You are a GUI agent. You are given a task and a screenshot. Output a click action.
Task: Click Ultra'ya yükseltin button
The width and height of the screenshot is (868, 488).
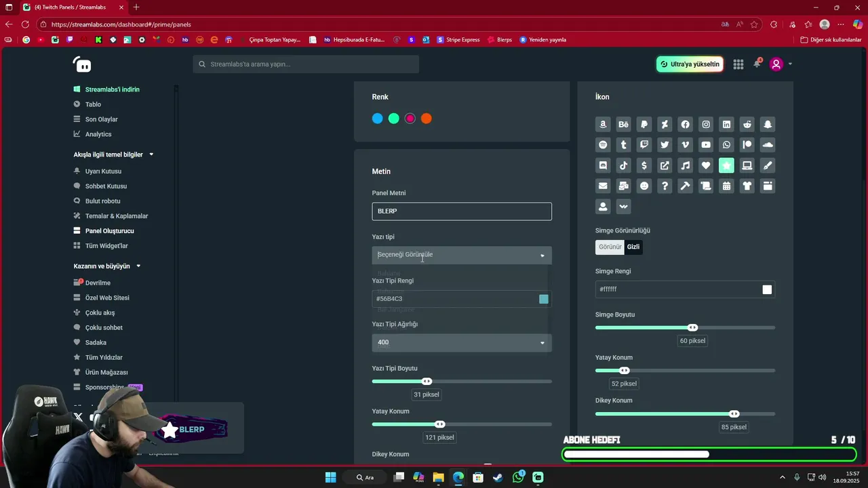(690, 64)
